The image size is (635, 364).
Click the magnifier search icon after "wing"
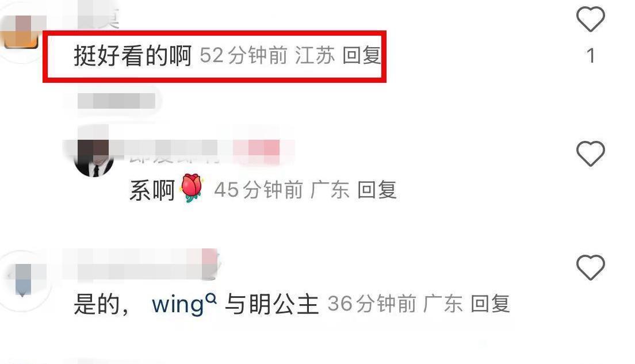pos(211,298)
